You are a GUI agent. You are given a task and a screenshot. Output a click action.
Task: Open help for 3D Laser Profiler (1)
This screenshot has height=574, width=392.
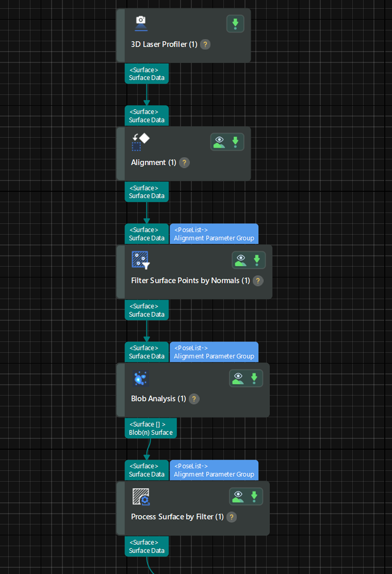205,44
